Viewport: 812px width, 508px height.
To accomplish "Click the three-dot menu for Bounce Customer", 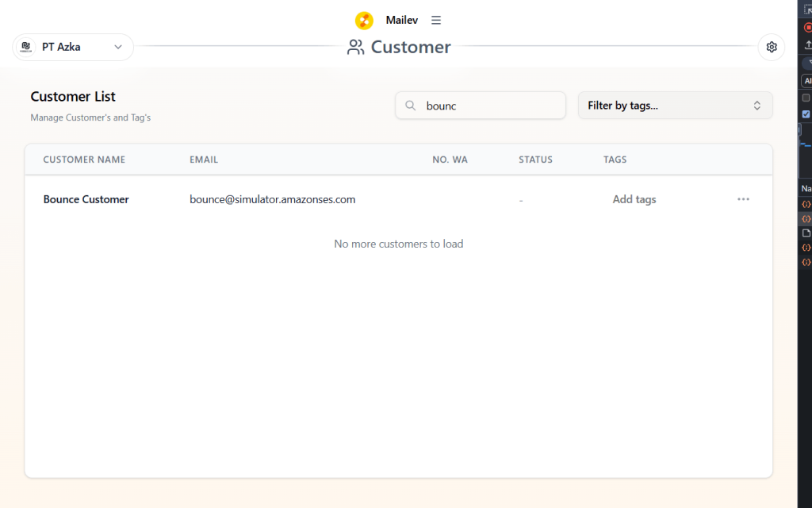I will coord(743,199).
